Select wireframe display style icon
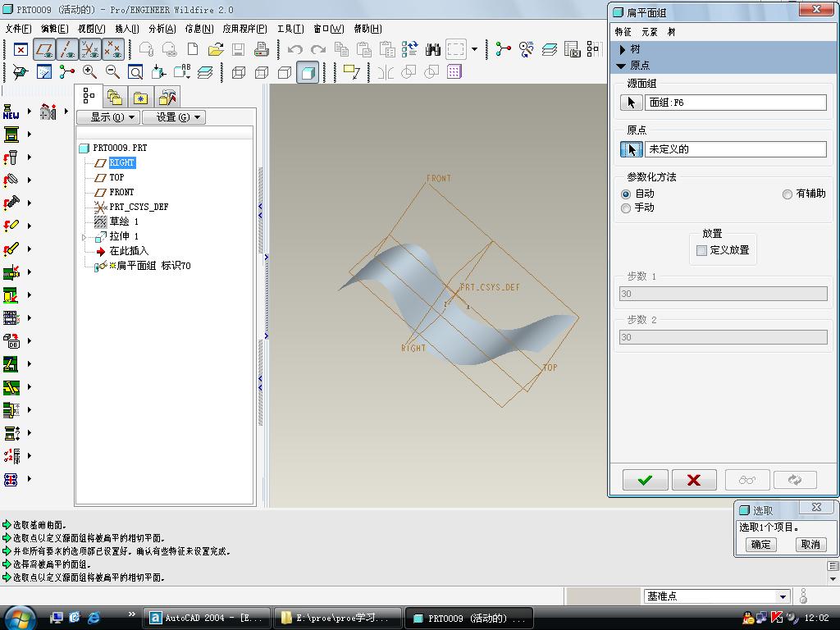The width and height of the screenshot is (840, 630). [239, 72]
